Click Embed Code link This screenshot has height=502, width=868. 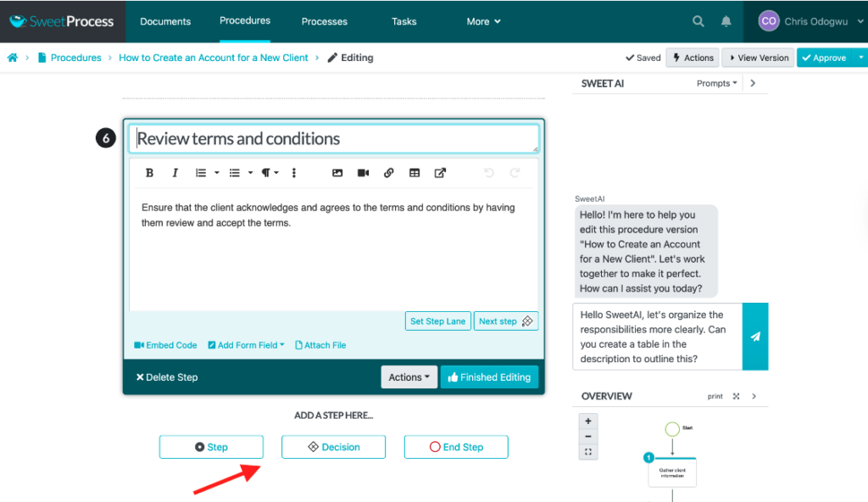(165, 345)
